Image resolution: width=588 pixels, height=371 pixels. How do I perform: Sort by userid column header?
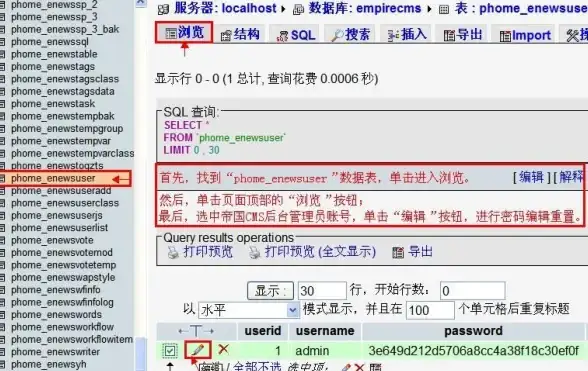point(262,331)
